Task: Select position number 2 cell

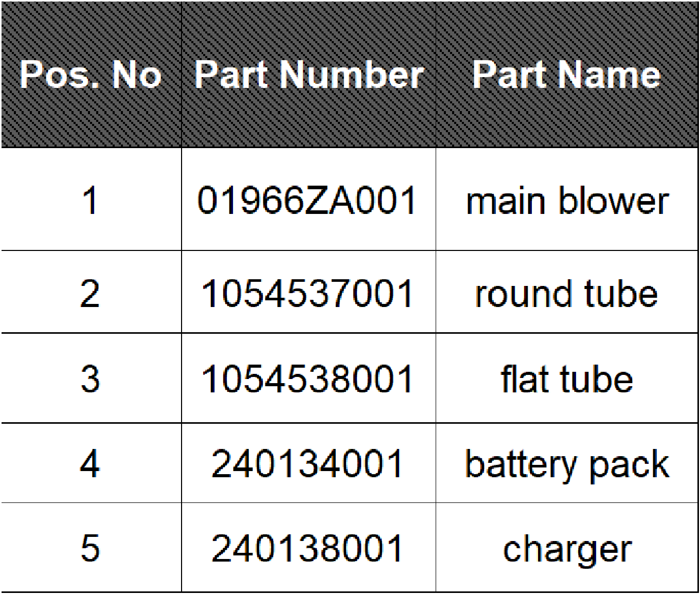Action: coord(91,292)
